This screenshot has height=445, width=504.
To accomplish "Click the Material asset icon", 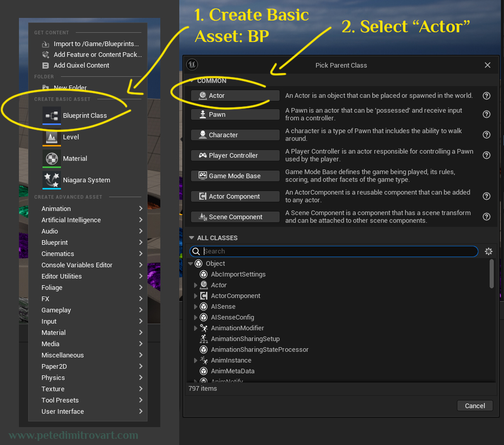I will 52,159.
